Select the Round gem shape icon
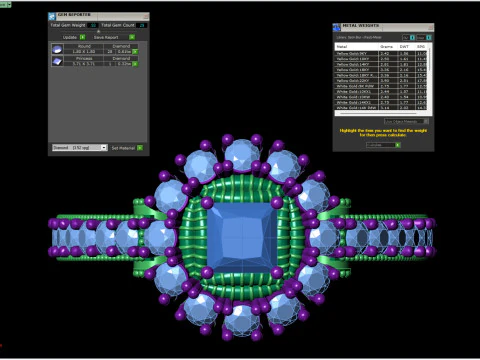The height and width of the screenshot is (360, 480). pos(57,49)
